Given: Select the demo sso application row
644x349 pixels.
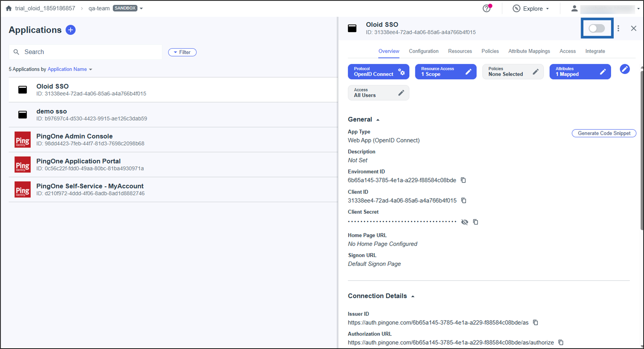Looking at the screenshot, I should [x=173, y=115].
